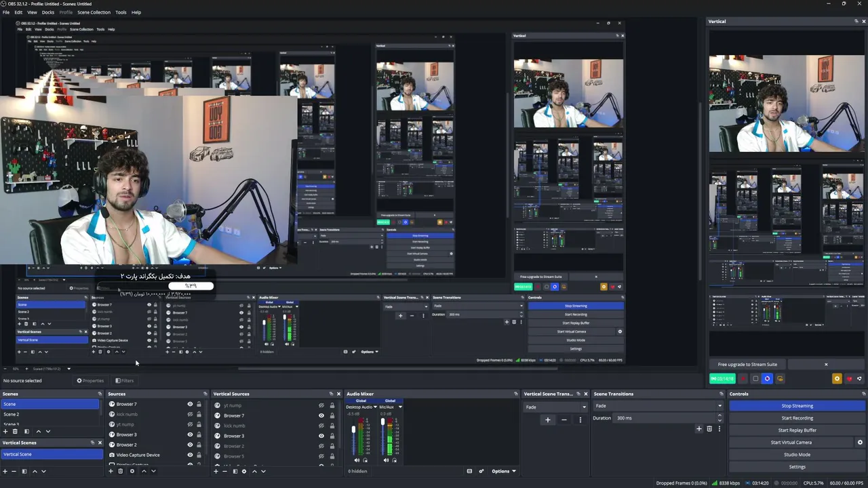868x488 pixels.
Task: Show yt nump in Vertical Sources
Action: pos(321,405)
